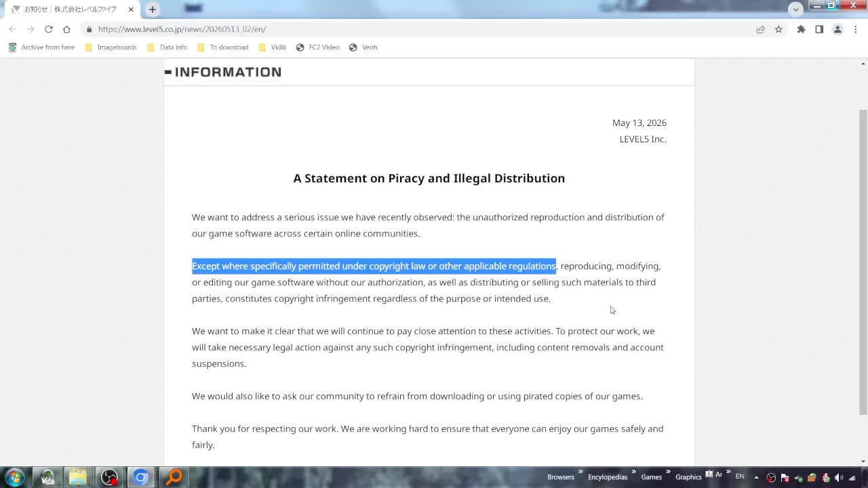Expand the 'Ar' toolbar overflow chevron
Image resolution: width=868 pixels, height=488 pixels.
(728, 472)
